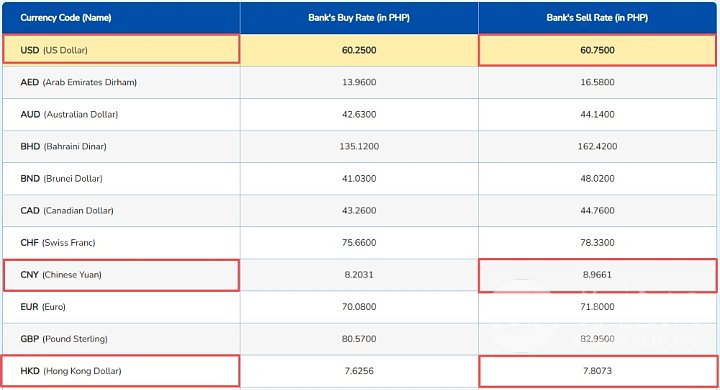
Task: Select the Bank's Sell Rate (in PHP) header
Action: click(x=597, y=18)
